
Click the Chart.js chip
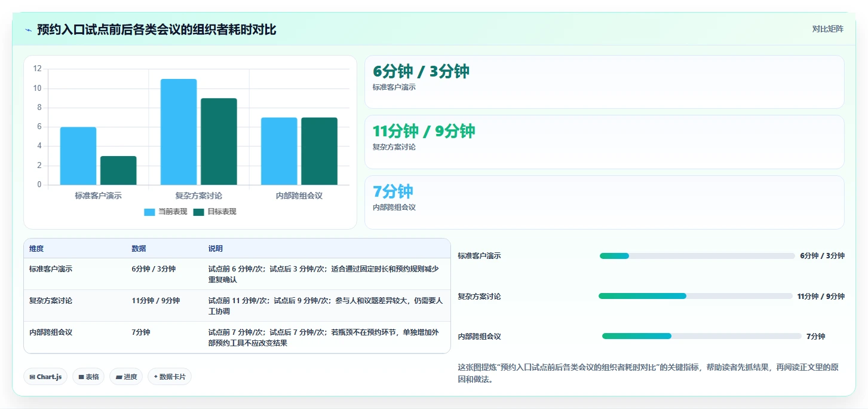(x=45, y=377)
